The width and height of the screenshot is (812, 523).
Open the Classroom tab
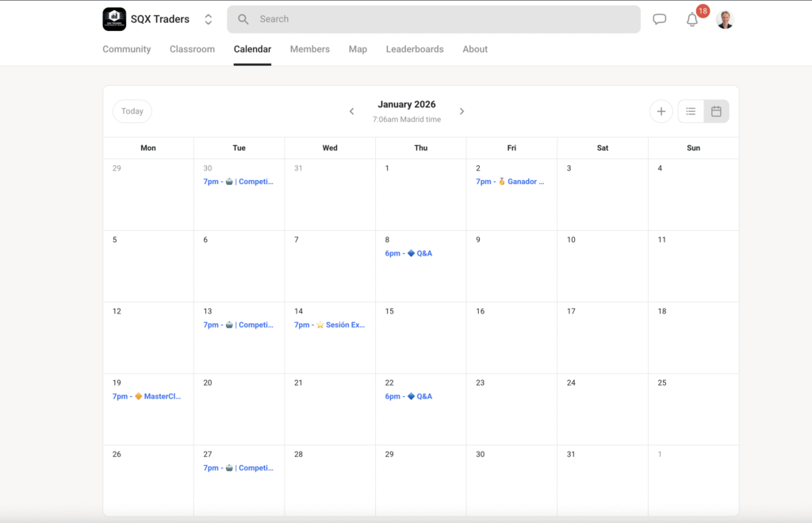pos(192,49)
